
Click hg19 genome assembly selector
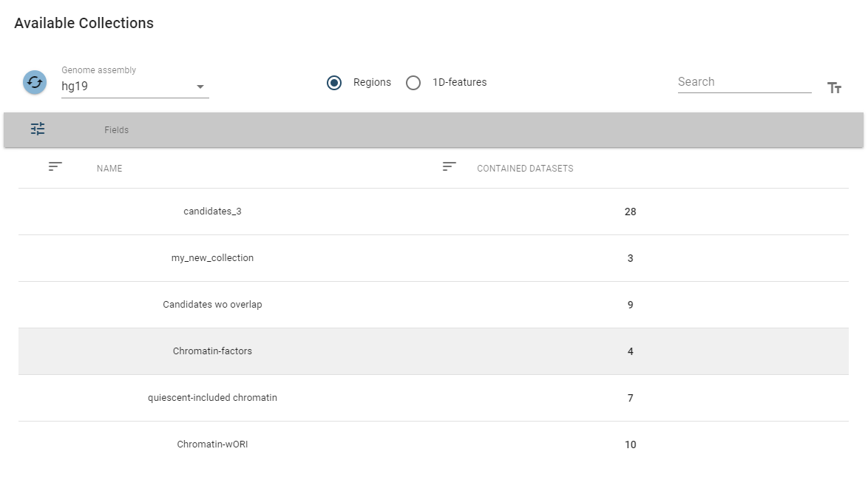(x=126, y=86)
